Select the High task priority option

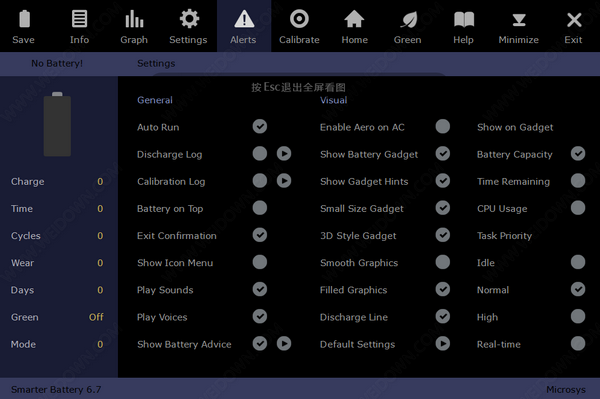(x=578, y=316)
